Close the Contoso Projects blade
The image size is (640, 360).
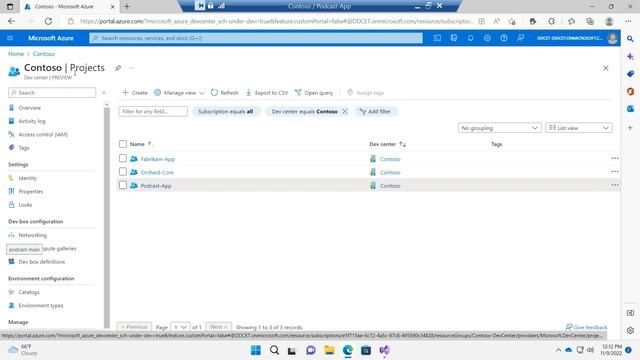click(x=606, y=68)
